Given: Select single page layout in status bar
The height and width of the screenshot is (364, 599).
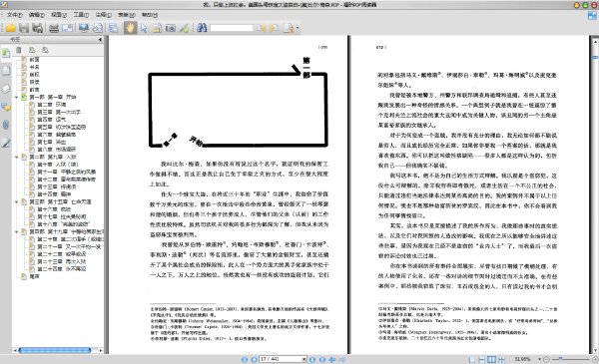Looking at the screenshot, I should pos(472,359).
